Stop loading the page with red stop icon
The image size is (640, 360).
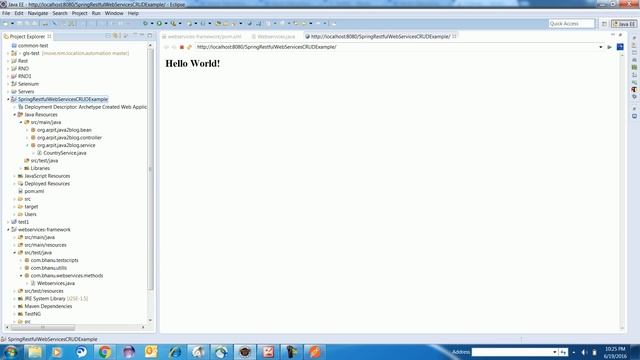182,47
